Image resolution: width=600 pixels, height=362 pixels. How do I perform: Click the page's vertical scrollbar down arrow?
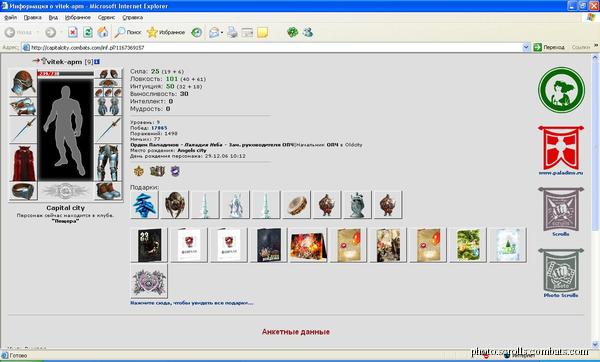(595, 344)
